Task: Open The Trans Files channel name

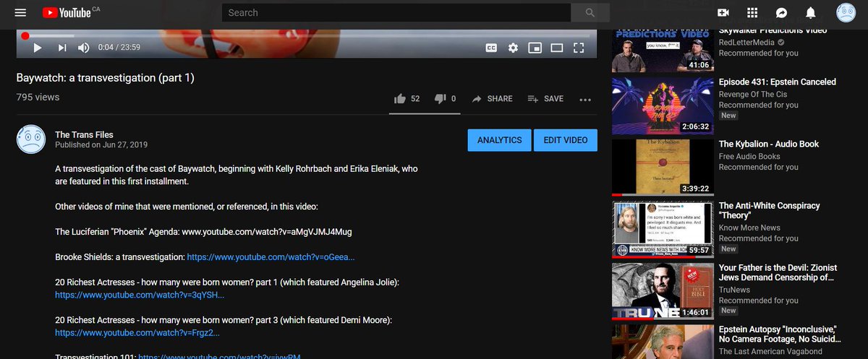Action: [84, 134]
